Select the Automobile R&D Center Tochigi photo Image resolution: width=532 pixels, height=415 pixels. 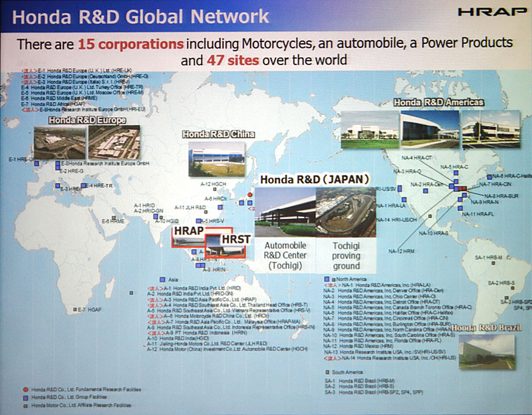point(285,212)
